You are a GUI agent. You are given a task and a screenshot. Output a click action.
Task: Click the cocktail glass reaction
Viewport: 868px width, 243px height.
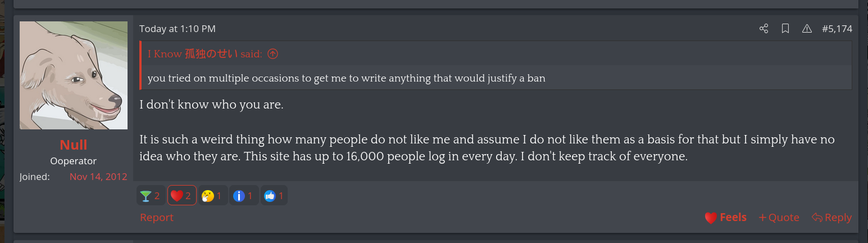click(151, 196)
